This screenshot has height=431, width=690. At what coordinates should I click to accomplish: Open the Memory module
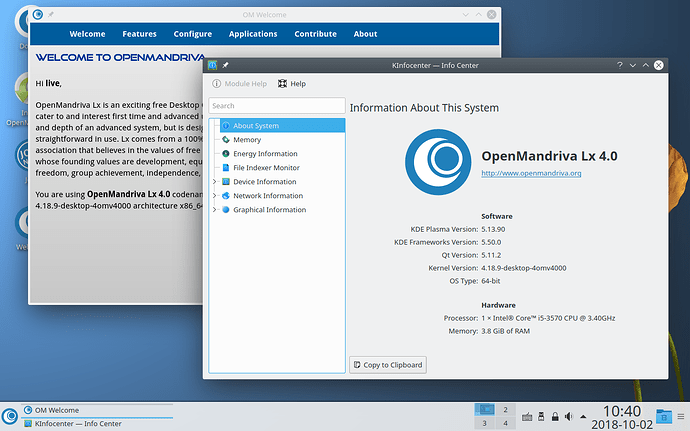pyautogui.click(x=247, y=140)
